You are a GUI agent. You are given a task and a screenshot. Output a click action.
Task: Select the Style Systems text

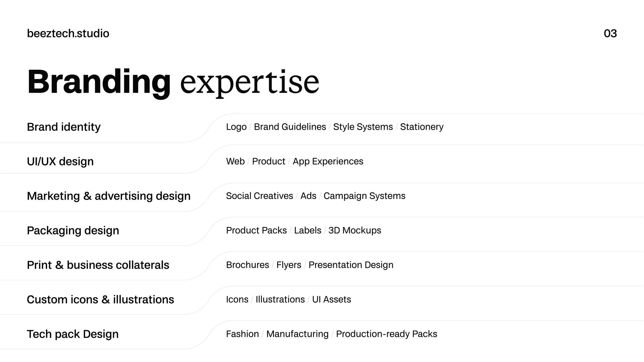coord(363,127)
